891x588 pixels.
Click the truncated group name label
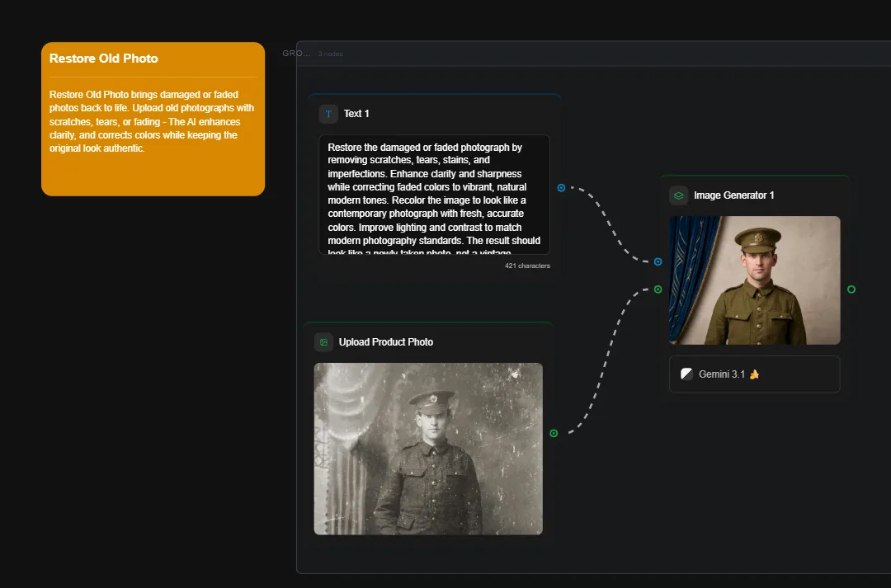pyautogui.click(x=296, y=54)
